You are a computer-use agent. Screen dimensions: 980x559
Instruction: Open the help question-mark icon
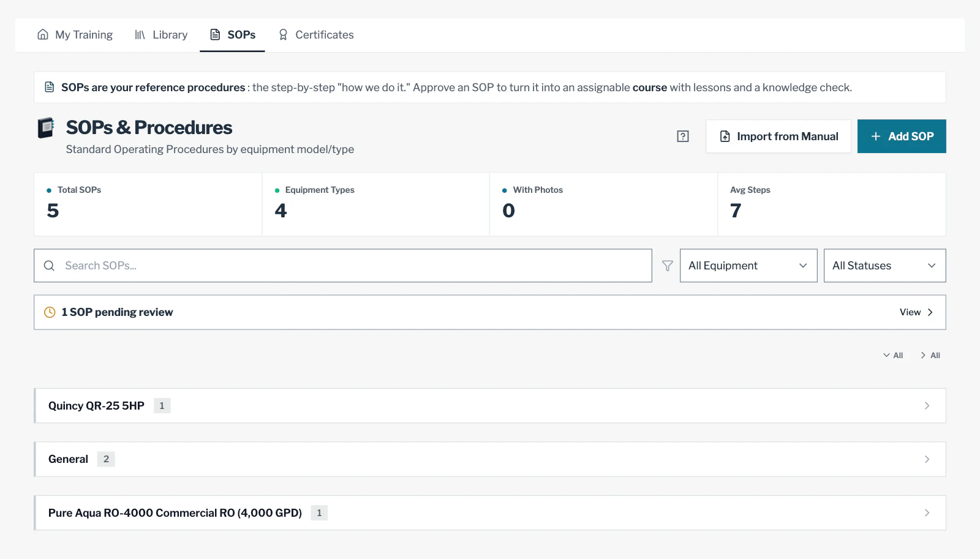click(x=683, y=137)
